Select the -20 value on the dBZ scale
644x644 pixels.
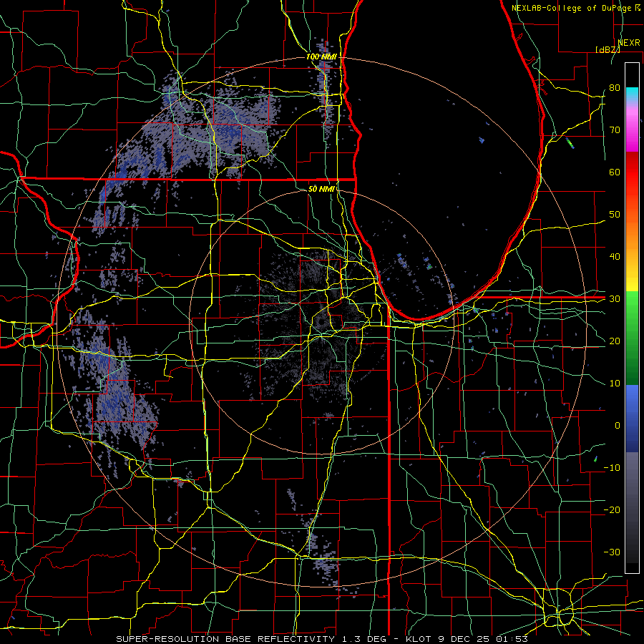pos(612,509)
